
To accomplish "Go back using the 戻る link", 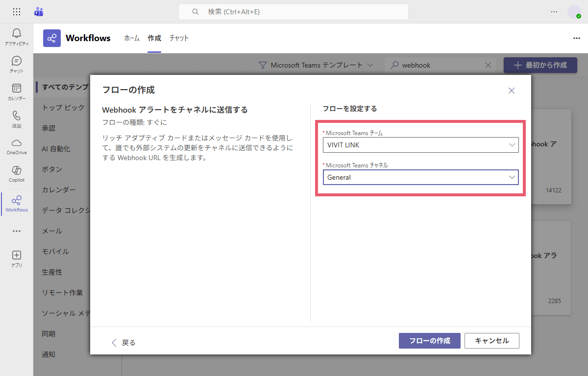I will pos(123,342).
